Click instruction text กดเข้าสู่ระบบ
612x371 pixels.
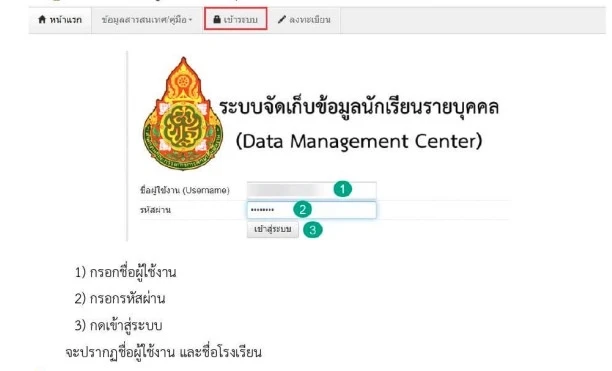(126, 325)
